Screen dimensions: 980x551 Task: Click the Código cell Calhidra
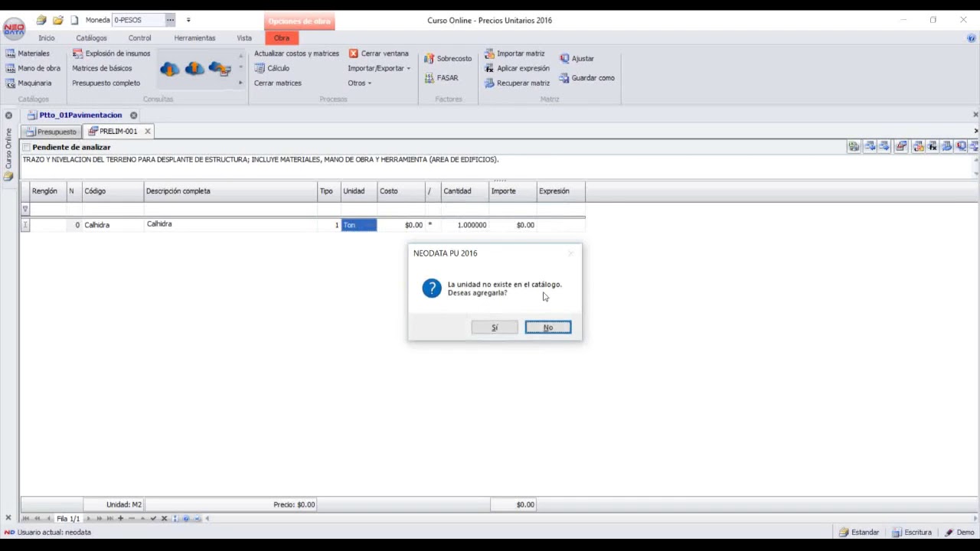[113, 225]
